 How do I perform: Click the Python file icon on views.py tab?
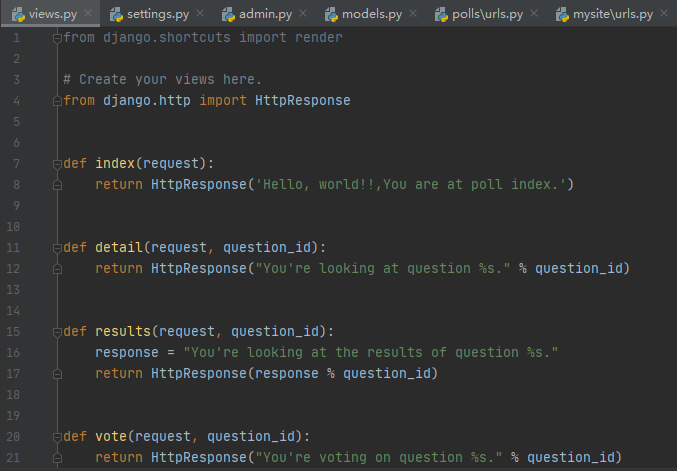click(18, 15)
